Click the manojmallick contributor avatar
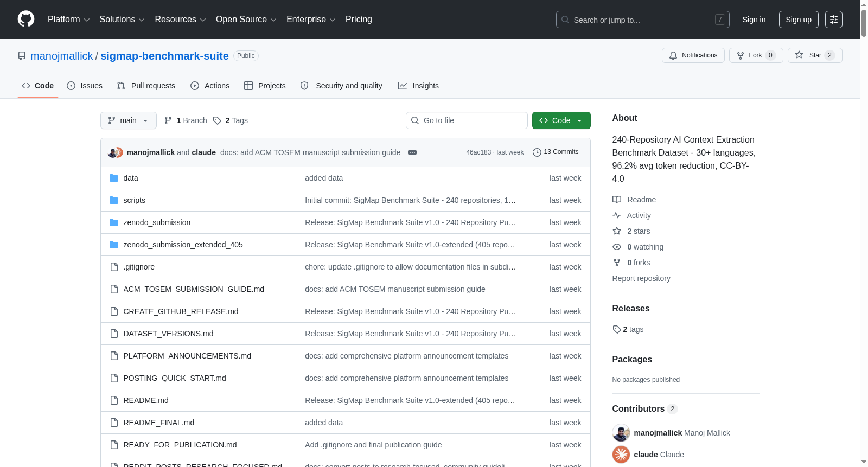Image resolution: width=868 pixels, height=467 pixels. 621,433
